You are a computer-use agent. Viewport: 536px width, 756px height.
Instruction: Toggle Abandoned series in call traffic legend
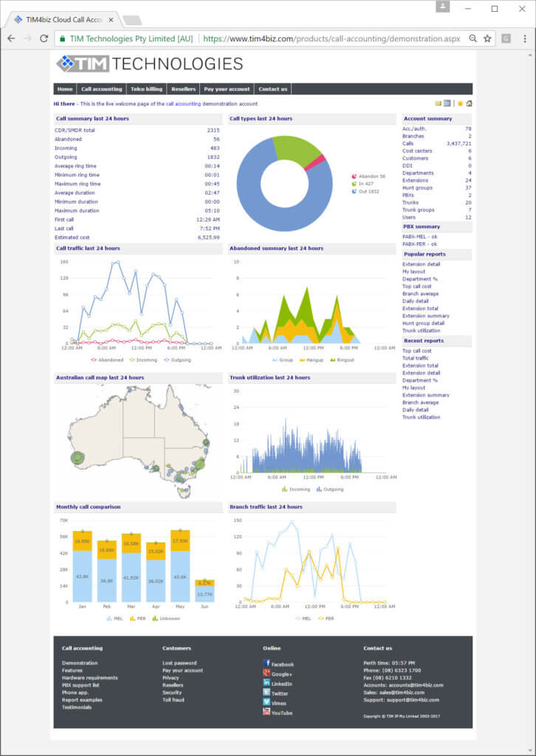106,360
